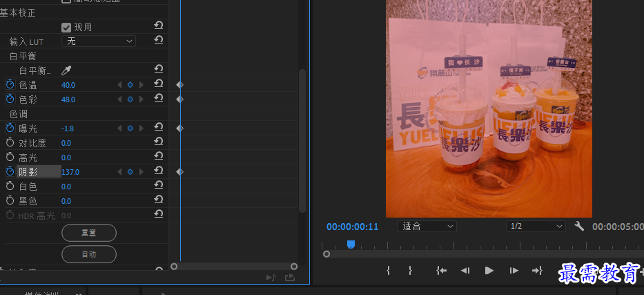Enable the 白色 stopwatch animation
This screenshot has height=295, width=644.
click(x=10, y=187)
